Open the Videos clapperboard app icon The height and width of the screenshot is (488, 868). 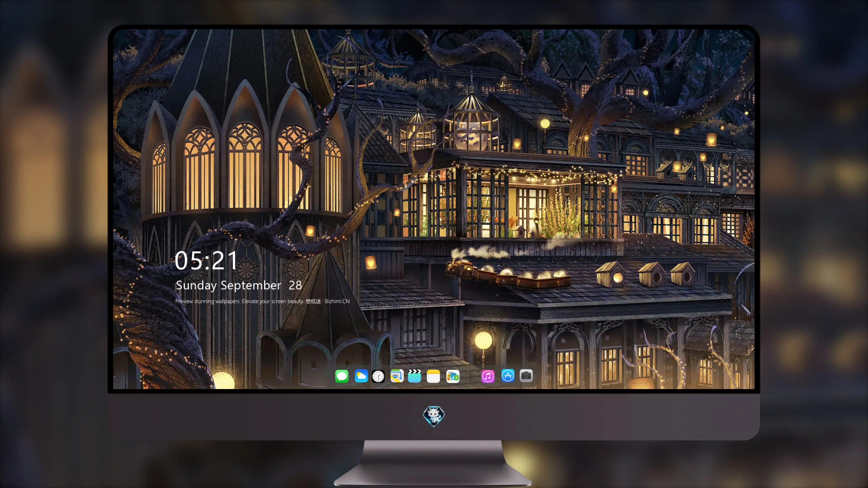coord(415,376)
